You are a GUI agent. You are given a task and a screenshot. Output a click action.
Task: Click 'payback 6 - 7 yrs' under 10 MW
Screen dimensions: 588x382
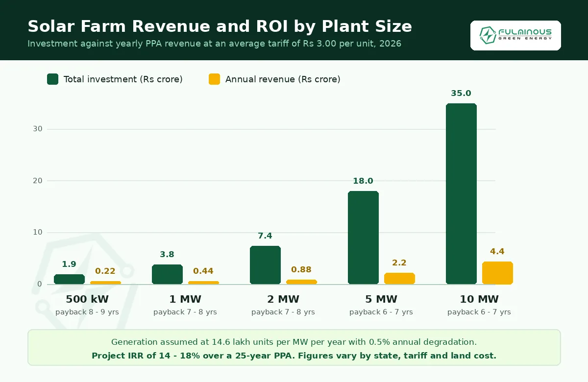pyautogui.click(x=479, y=312)
